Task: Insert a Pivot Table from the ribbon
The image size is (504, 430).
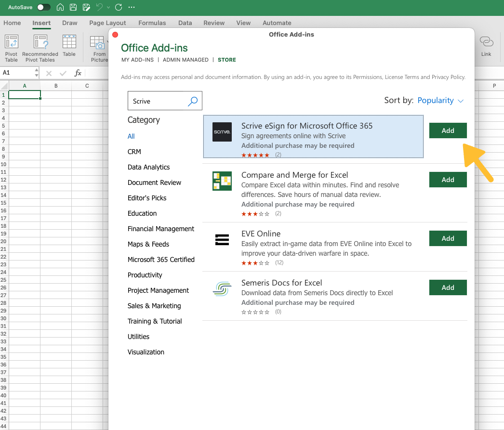Action: (x=11, y=48)
